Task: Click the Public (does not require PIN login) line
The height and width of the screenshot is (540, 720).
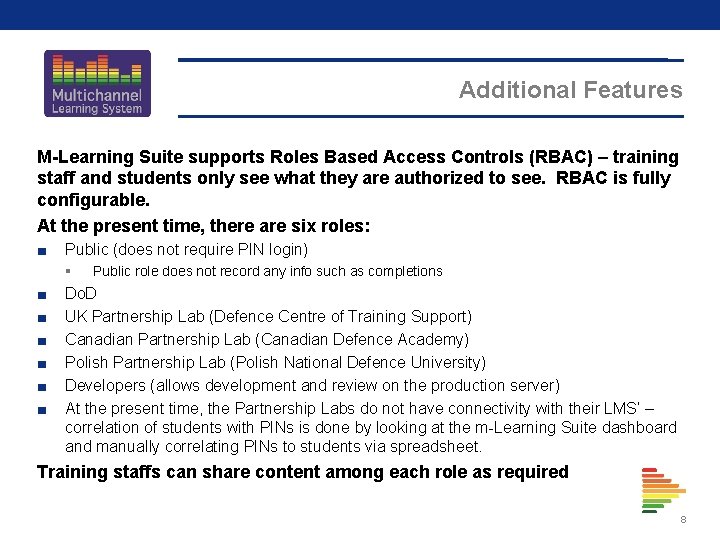Action: (186, 249)
